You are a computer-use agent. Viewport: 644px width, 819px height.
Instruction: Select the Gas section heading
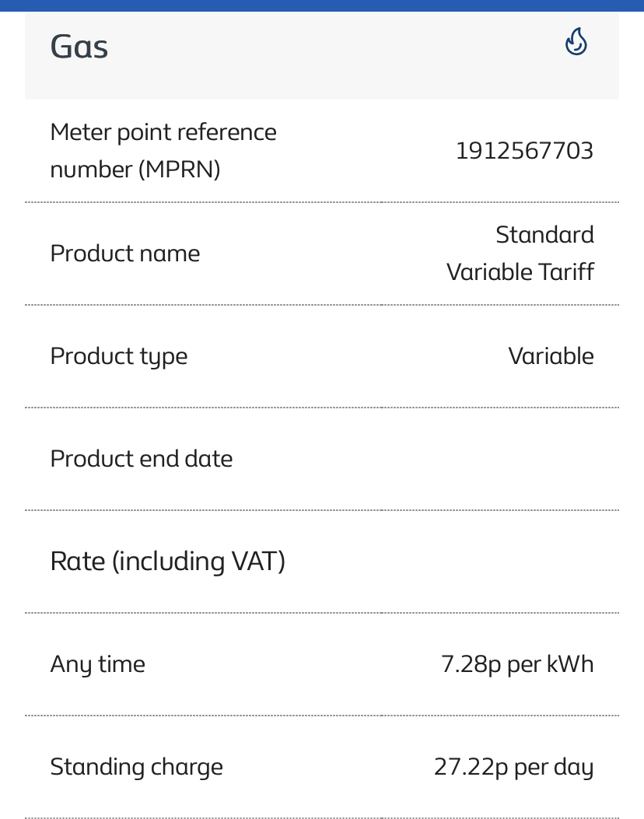79,47
